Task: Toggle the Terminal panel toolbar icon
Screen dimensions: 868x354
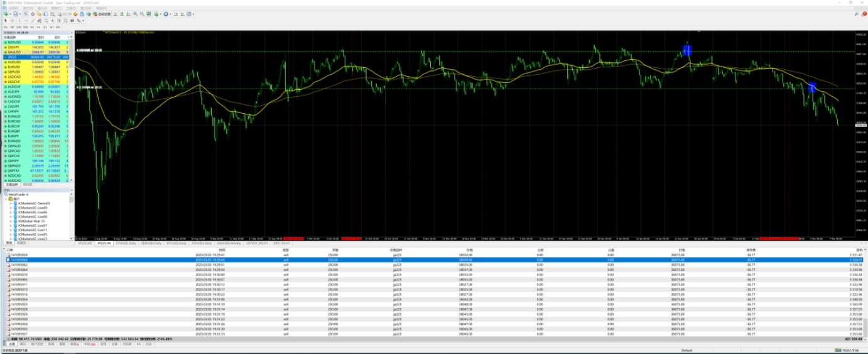Action: (45, 14)
